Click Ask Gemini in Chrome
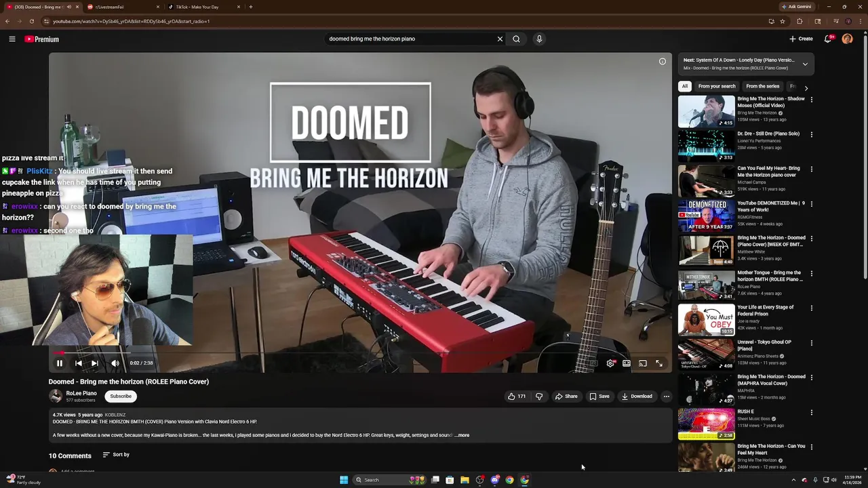Viewport: 868px width, 488px height. click(797, 7)
